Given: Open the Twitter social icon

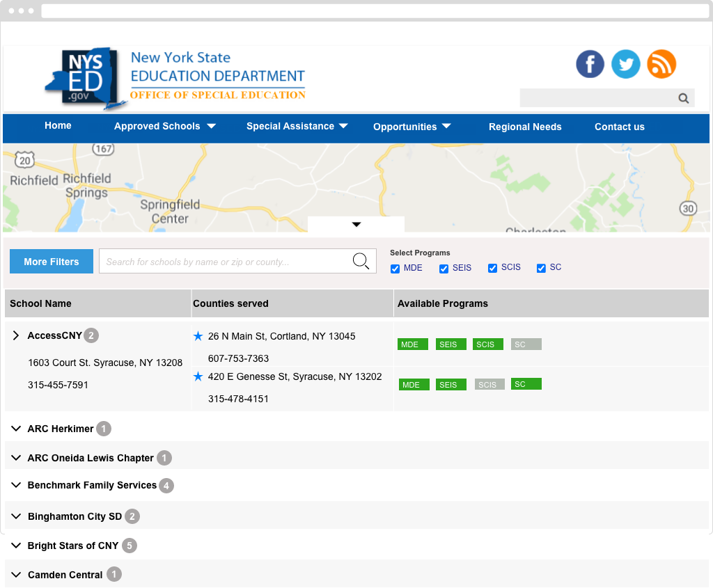Looking at the screenshot, I should pyautogui.click(x=625, y=64).
